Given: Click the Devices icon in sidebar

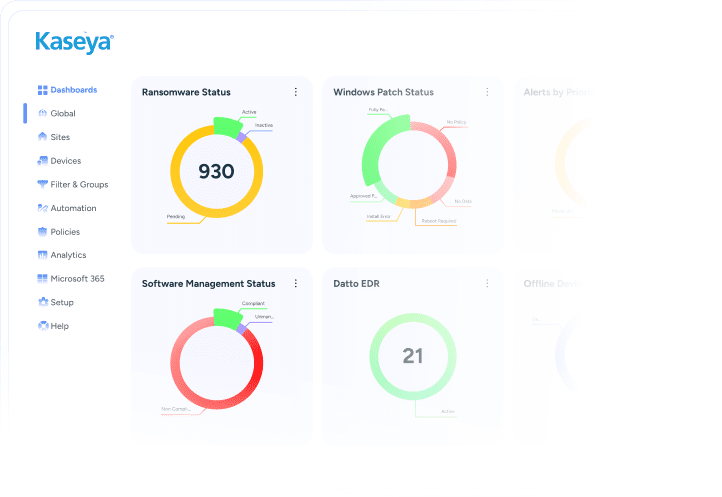Looking at the screenshot, I should pos(42,161).
